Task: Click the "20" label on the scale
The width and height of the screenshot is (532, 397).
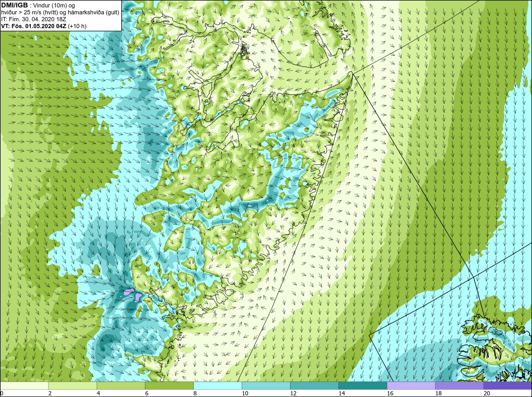Action: [x=487, y=393]
